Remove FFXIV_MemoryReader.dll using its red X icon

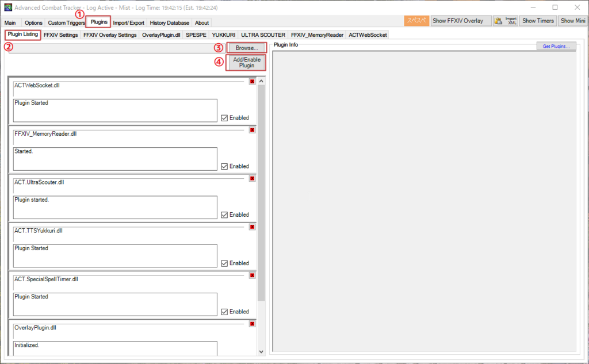[x=252, y=130]
